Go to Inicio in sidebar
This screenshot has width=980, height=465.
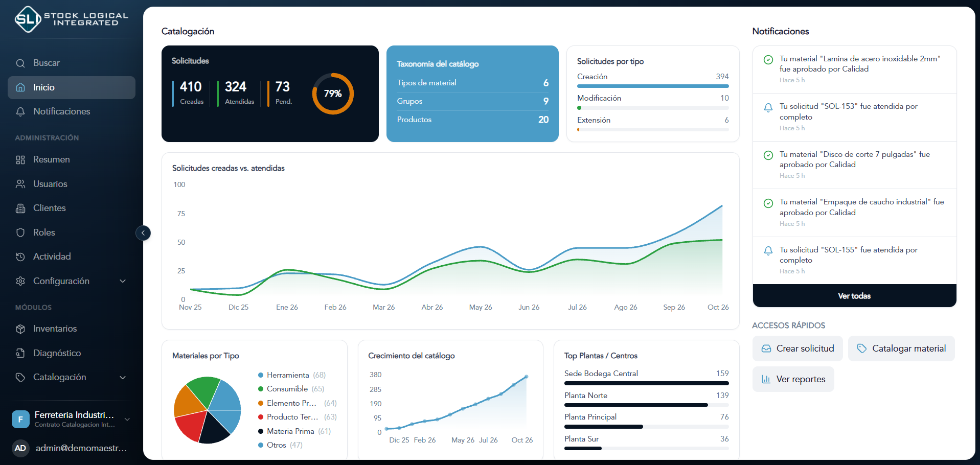click(x=72, y=87)
